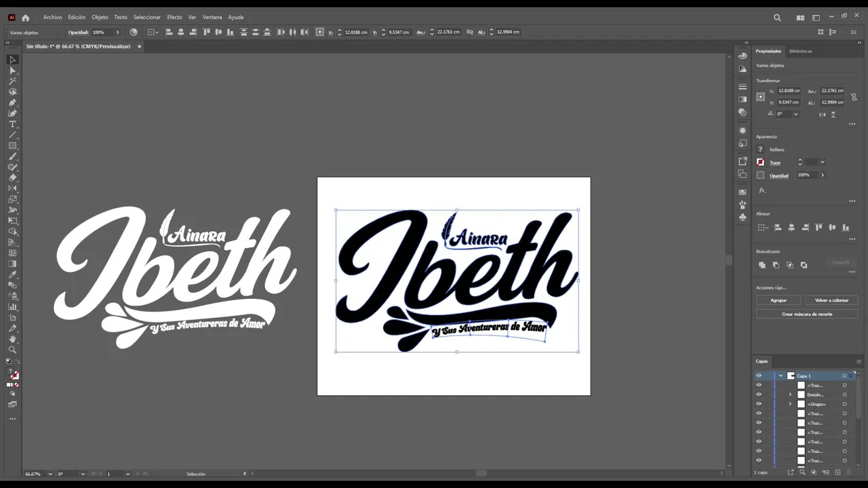Viewport: 868px width, 488px height.
Task: Select the Column Graph tool
Action: point(12,307)
